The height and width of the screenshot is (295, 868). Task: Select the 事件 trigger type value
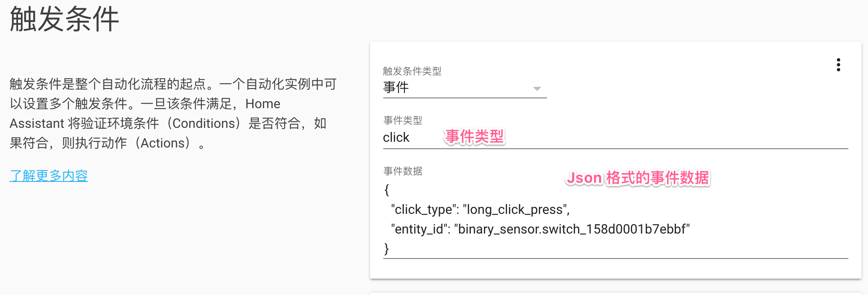[x=396, y=88]
